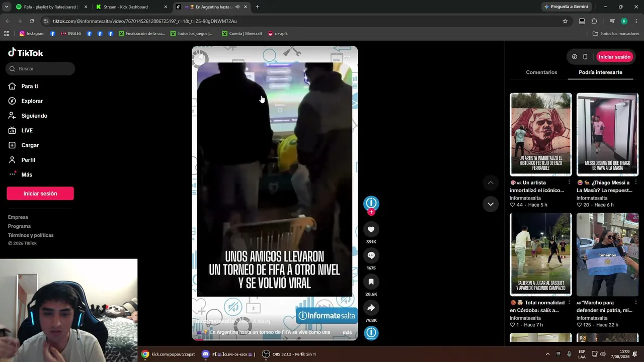Select the Podría interesarte tab
644x362 pixels.
[x=600, y=72]
